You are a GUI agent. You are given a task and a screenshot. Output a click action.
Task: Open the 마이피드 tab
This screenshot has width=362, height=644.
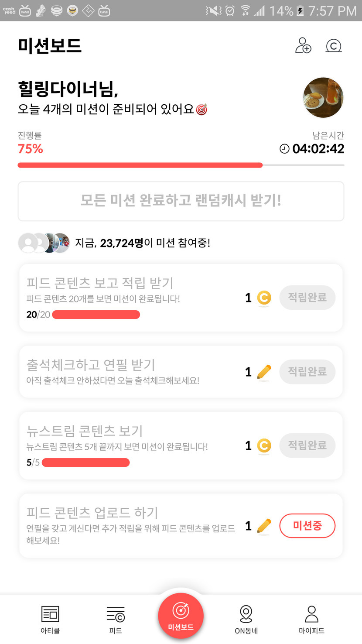coord(311,619)
